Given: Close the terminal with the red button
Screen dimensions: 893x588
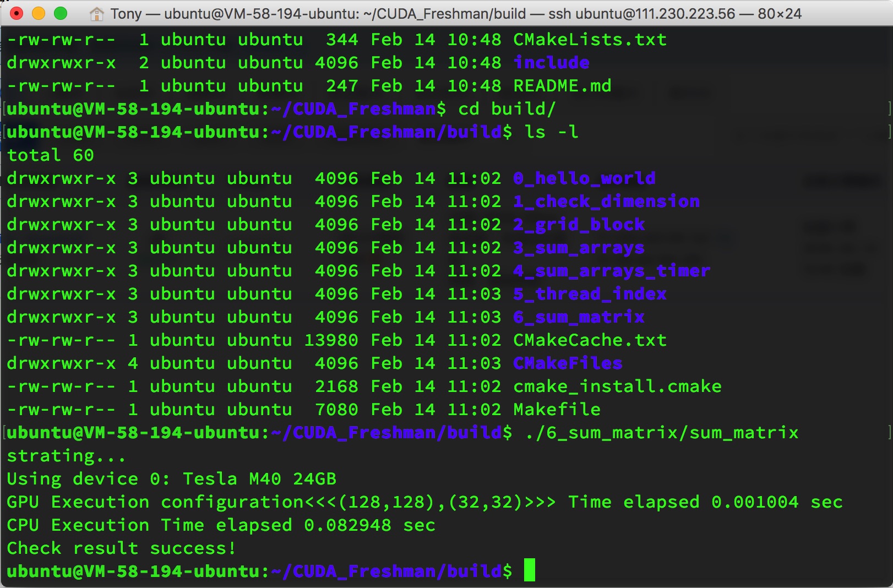Looking at the screenshot, I should 17,14.
